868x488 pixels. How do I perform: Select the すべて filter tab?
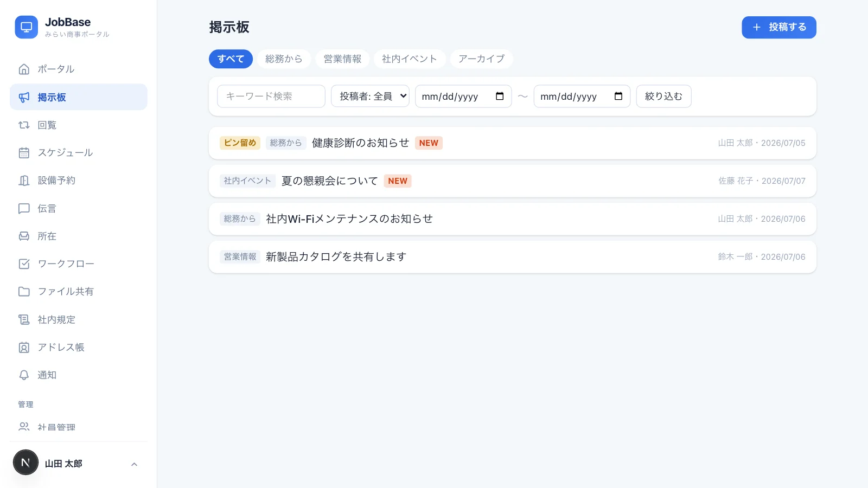231,59
